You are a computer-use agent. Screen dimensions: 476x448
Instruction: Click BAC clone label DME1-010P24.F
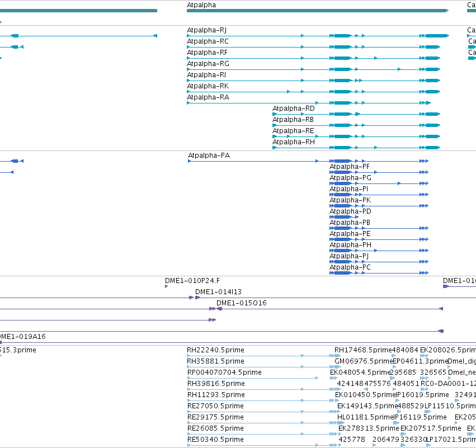pyautogui.click(x=192, y=281)
